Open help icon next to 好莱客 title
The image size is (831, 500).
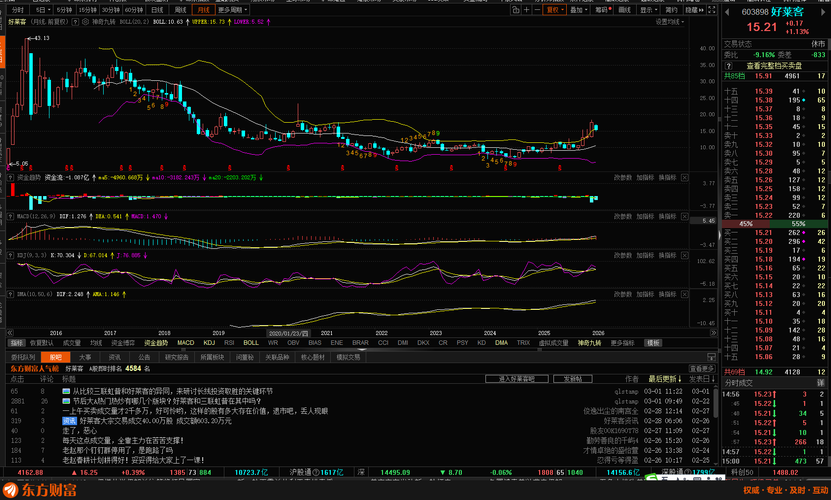[75, 22]
